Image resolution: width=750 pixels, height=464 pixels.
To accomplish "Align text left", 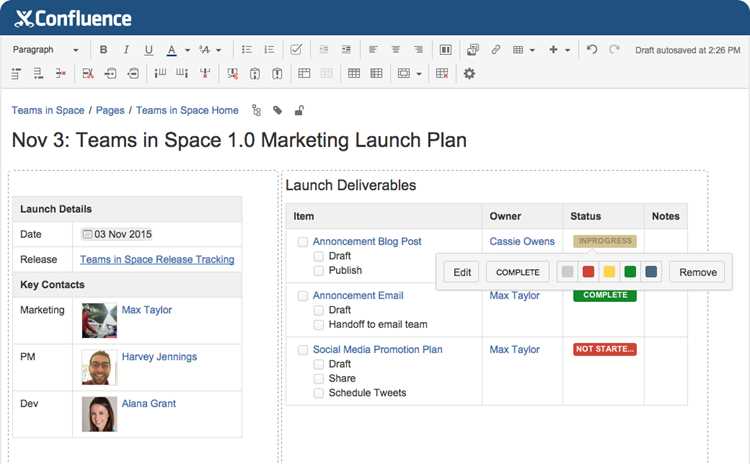I will coord(373,50).
